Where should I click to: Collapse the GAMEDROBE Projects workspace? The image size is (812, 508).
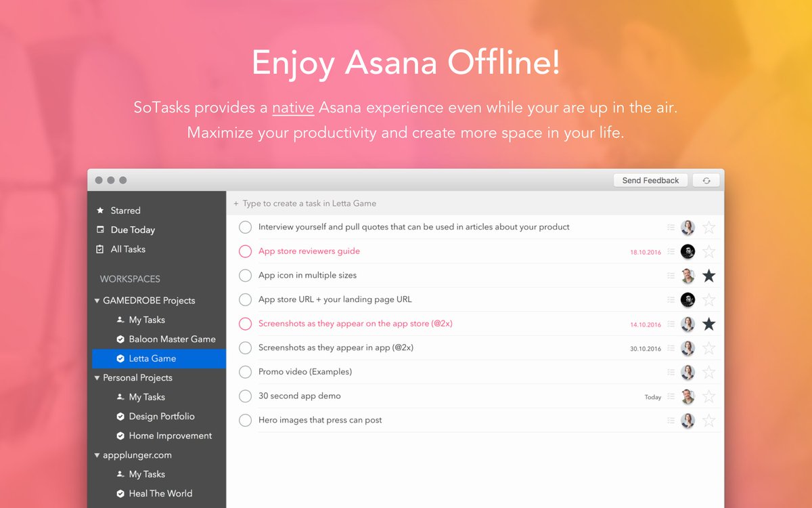click(97, 300)
